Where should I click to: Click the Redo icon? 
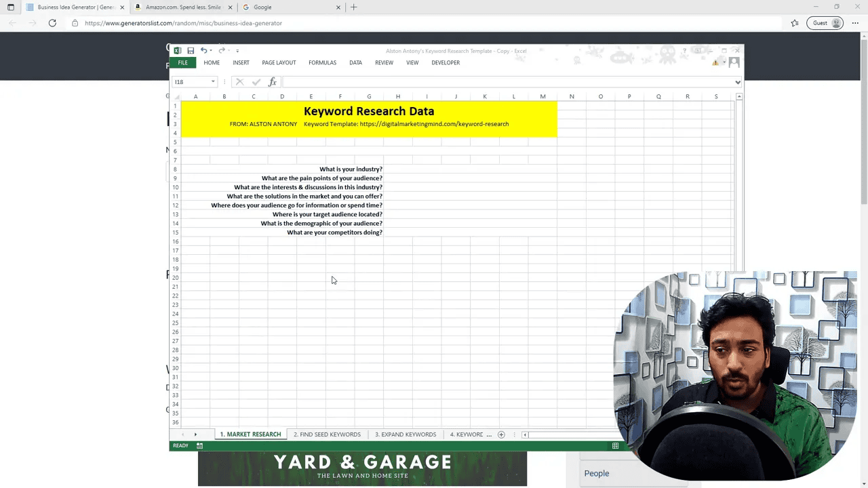(222, 50)
